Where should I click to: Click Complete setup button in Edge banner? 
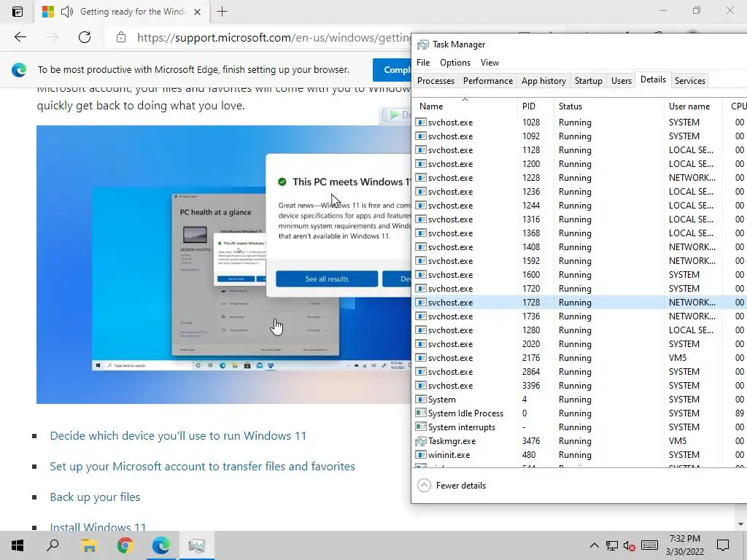(392, 69)
